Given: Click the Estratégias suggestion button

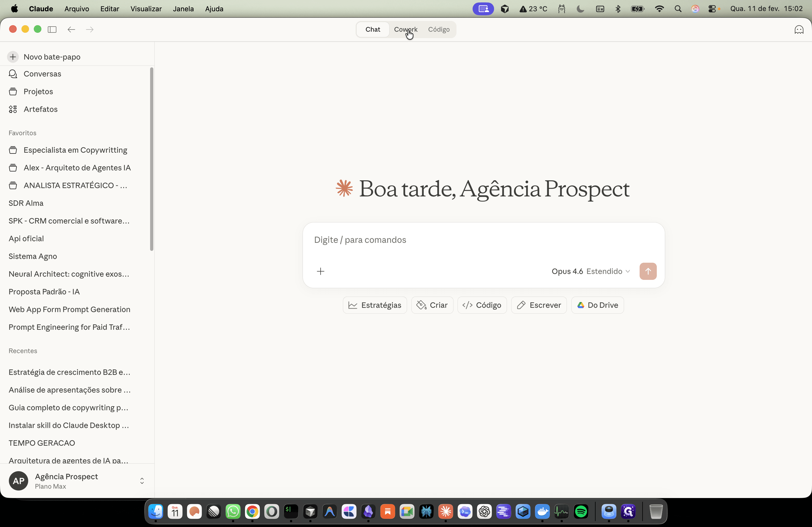Looking at the screenshot, I should click(x=375, y=305).
